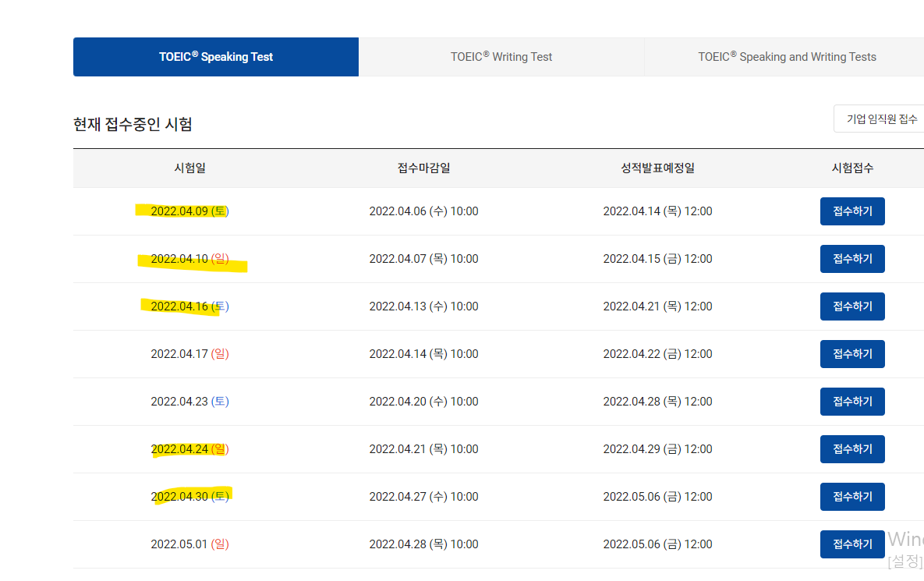
Task: Click score date 2022.05.06 in 04.30 row
Action: (x=657, y=497)
